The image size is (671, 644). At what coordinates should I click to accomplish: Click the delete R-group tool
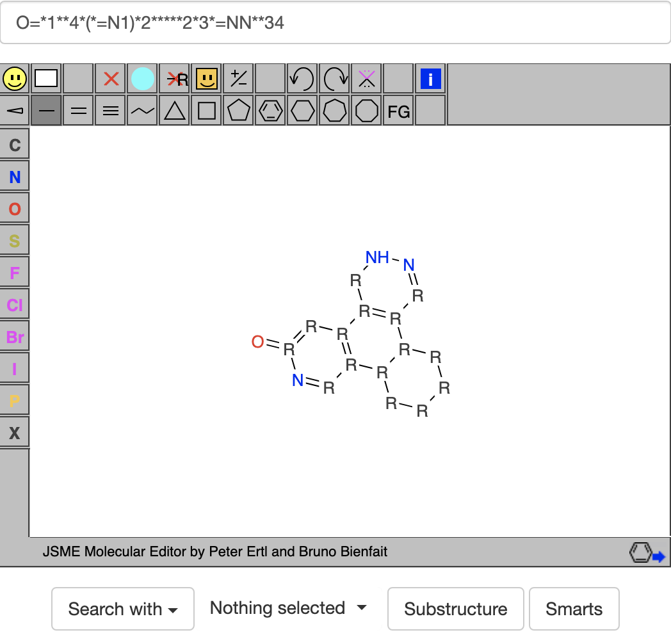tap(174, 79)
